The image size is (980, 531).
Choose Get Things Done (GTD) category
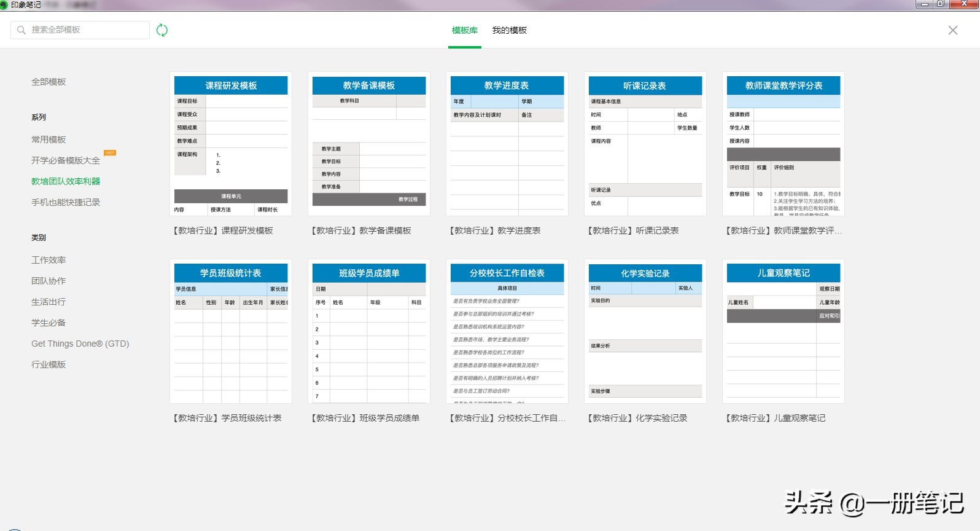click(80, 344)
